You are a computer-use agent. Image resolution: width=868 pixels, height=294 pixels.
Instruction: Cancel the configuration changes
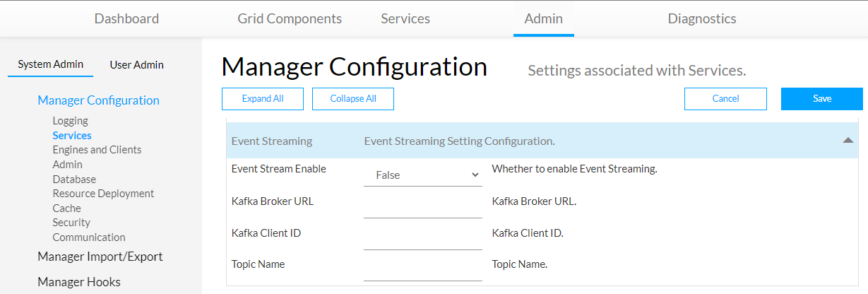725,99
